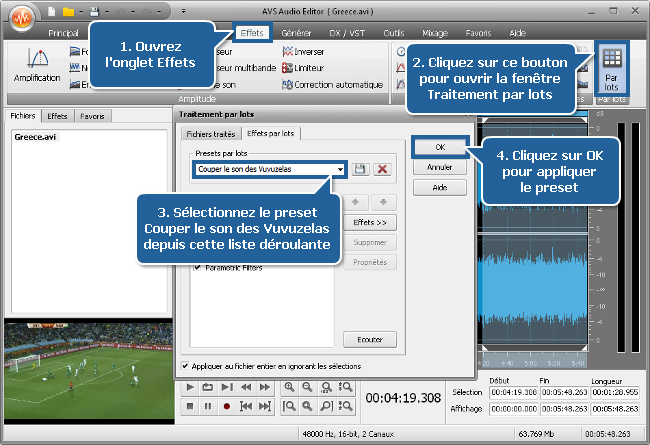Image resolution: width=650 pixels, height=445 pixels.
Task: Click the magnifier icon with right bracket
Action: click(x=327, y=406)
